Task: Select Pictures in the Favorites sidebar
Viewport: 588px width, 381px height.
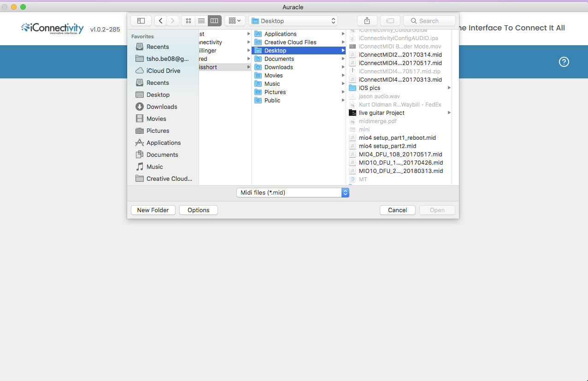Action: tap(152, 131)
